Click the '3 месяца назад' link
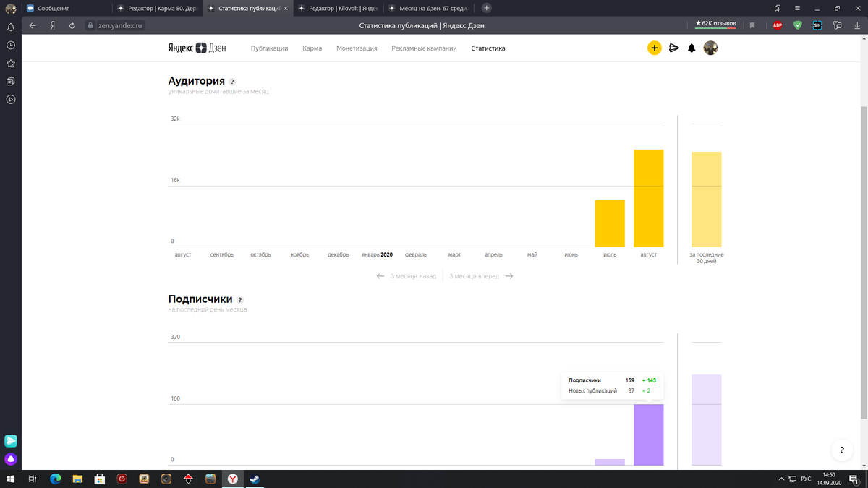 point(413,276)
